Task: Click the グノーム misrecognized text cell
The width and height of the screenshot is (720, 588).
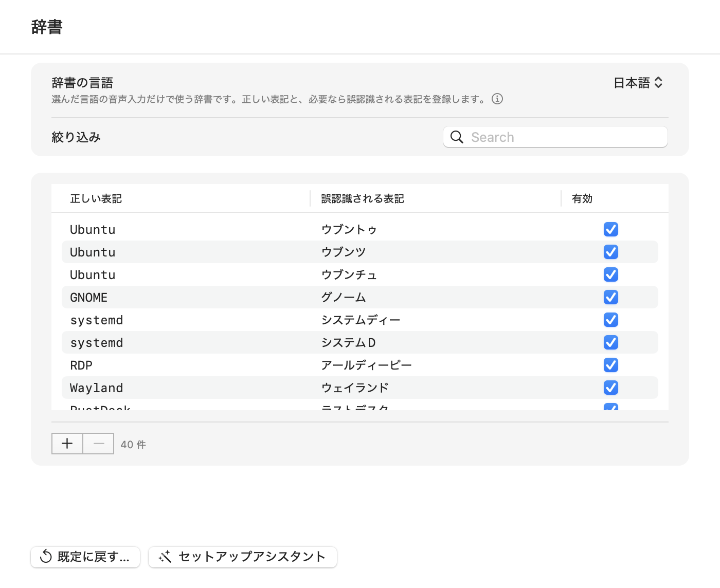Action: point(344,297)
